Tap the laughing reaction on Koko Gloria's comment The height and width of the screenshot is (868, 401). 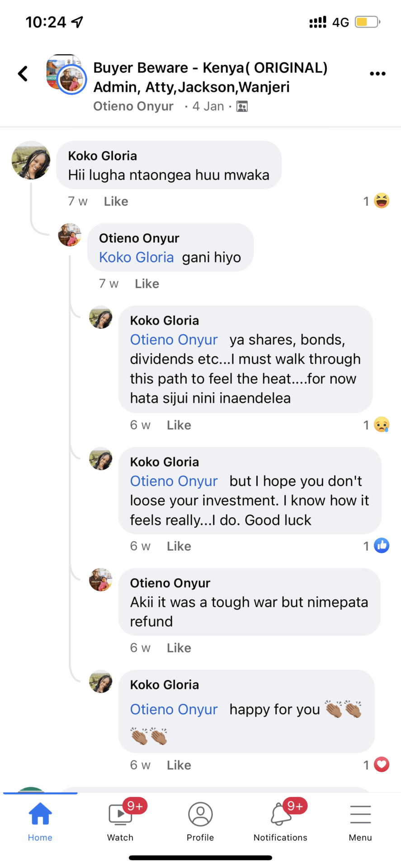point(382,201)
